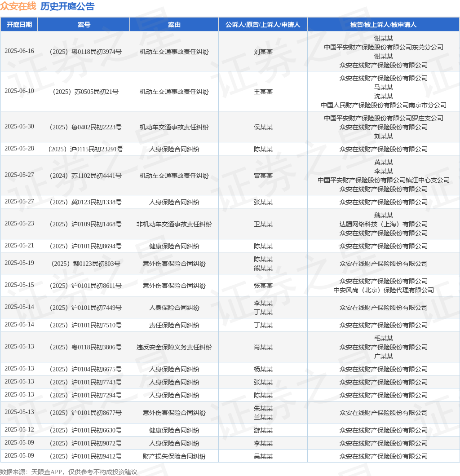Select the 案由 column header
Screen dimensions: 460x476
coord(174,25)
